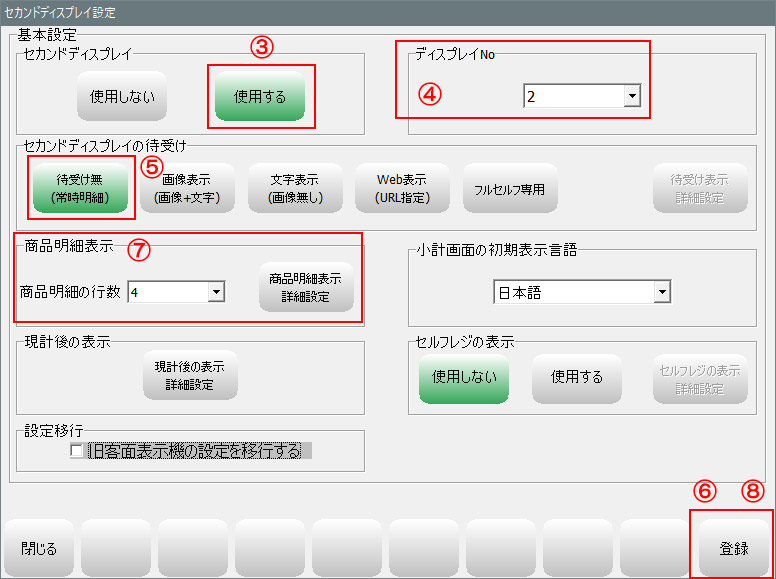
Task: Click 待受け表示 詳細設定 button
Action: click(700, 188)
